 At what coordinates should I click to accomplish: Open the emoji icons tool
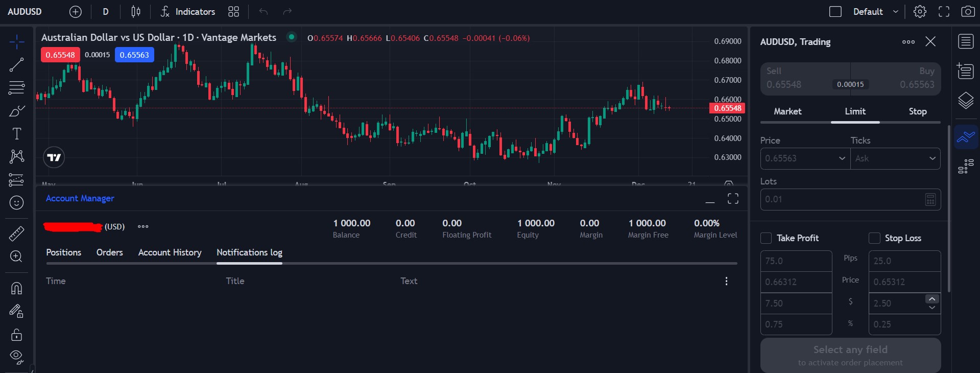[16, 203]
